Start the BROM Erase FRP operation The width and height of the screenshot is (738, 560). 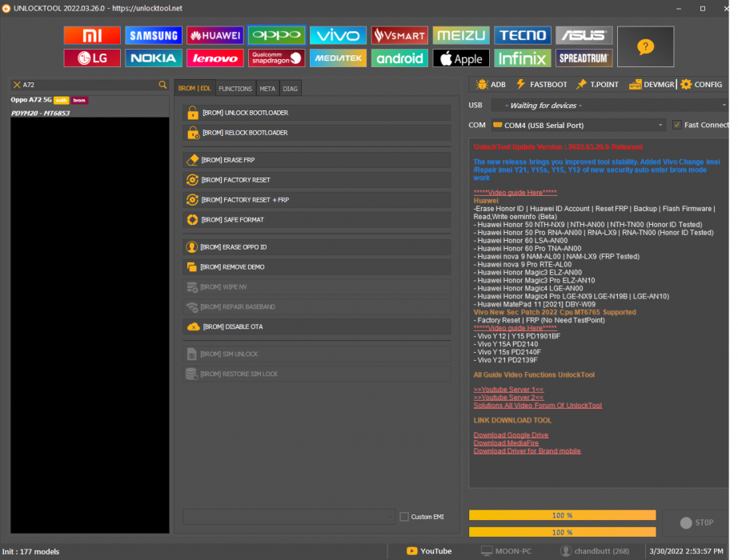click(x=317, y=160)
